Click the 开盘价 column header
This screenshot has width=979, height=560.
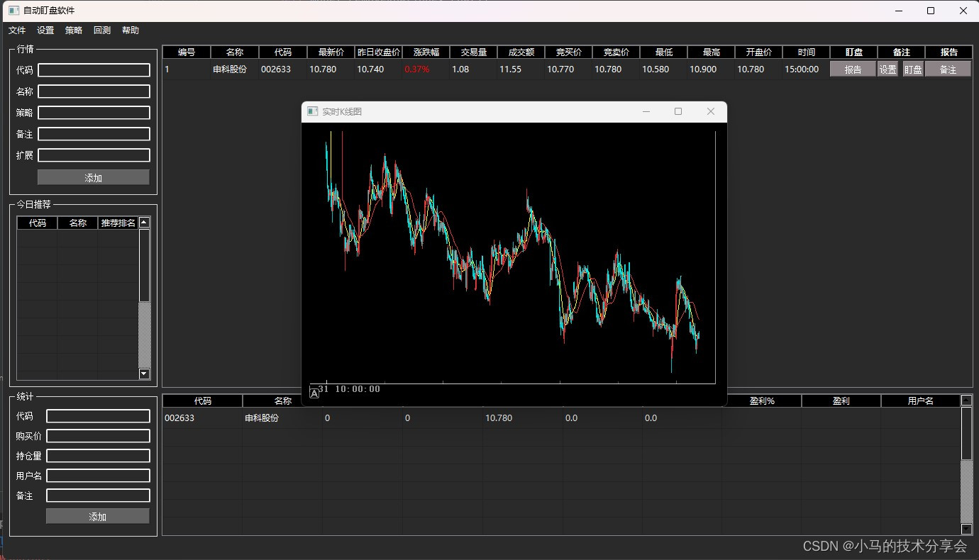pos(759,52)
